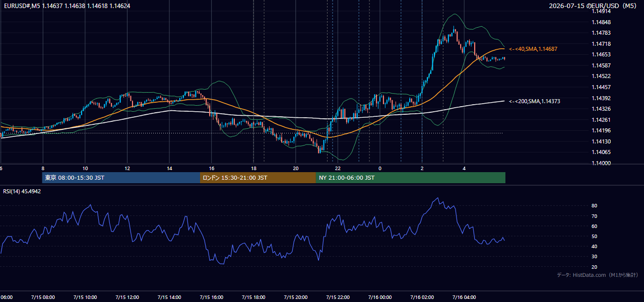Click price axis value 1.14914

point(601,12)
